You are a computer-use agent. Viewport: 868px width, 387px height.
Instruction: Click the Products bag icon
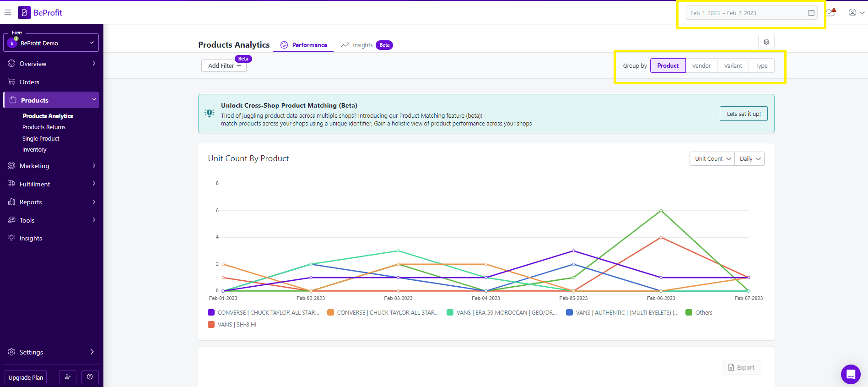click(x=13, y=100)
